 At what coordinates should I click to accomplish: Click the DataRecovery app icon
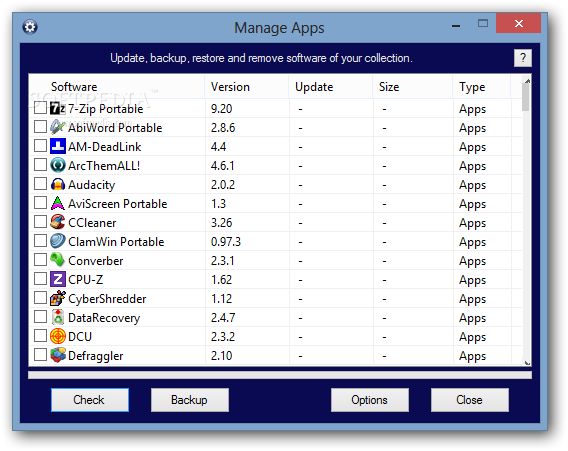tap(57, 317)
